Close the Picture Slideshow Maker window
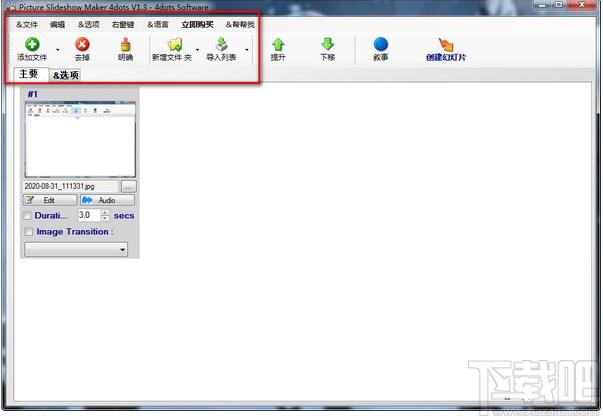 [582, 5]
